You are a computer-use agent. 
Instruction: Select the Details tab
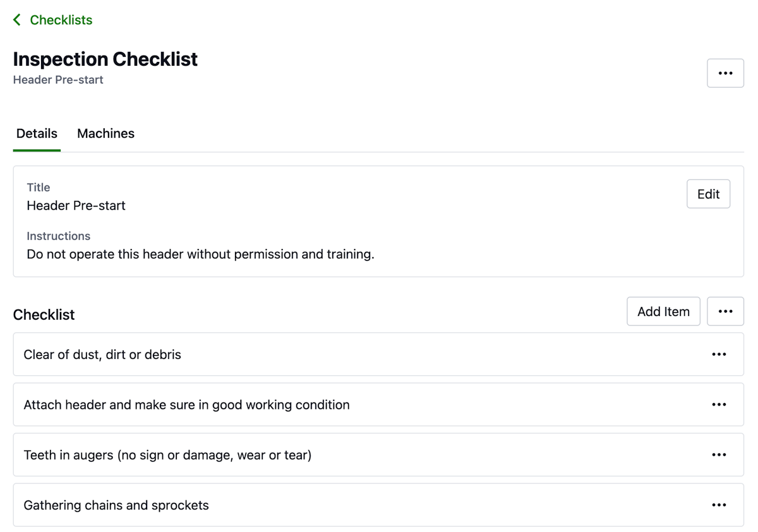36,133
